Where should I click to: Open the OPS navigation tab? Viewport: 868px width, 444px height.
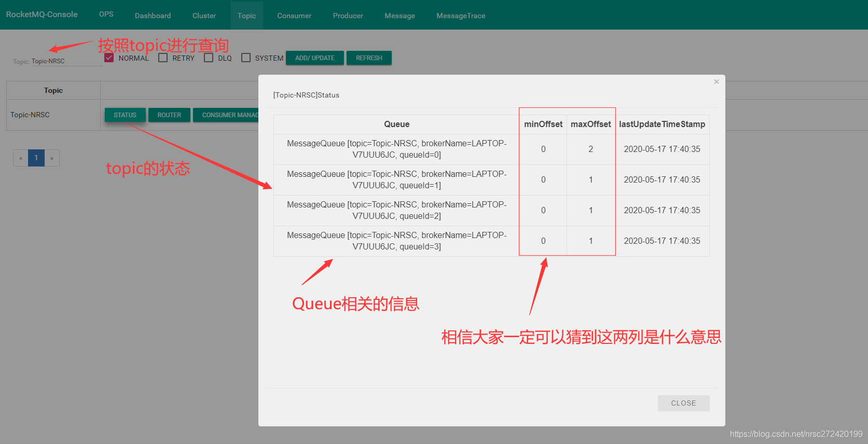106,15
